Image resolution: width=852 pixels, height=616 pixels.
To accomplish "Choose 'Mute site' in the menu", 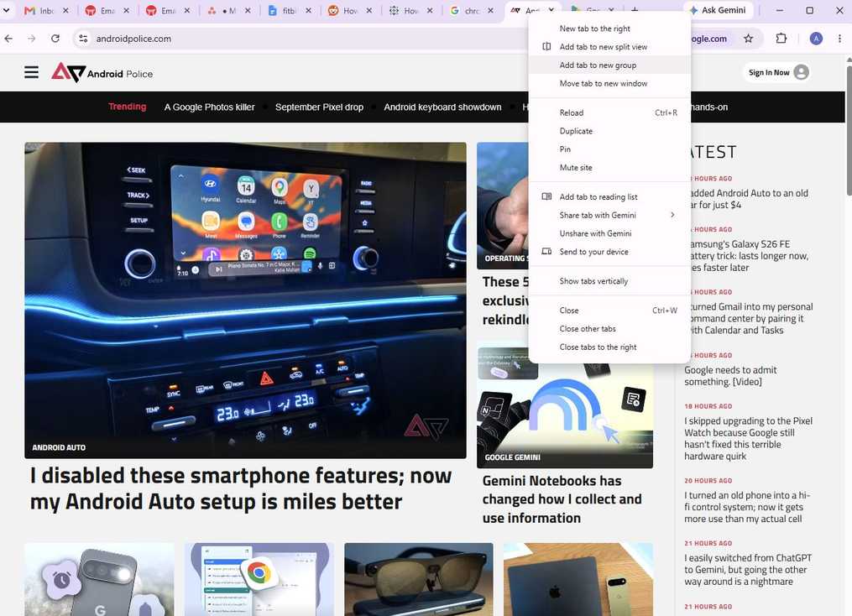I will 609,168.
